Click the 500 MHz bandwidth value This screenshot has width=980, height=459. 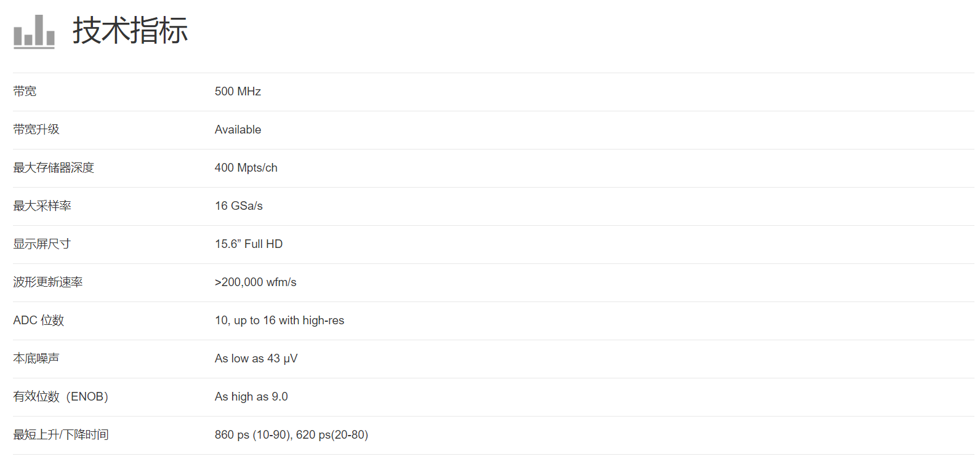coord(238,92)
